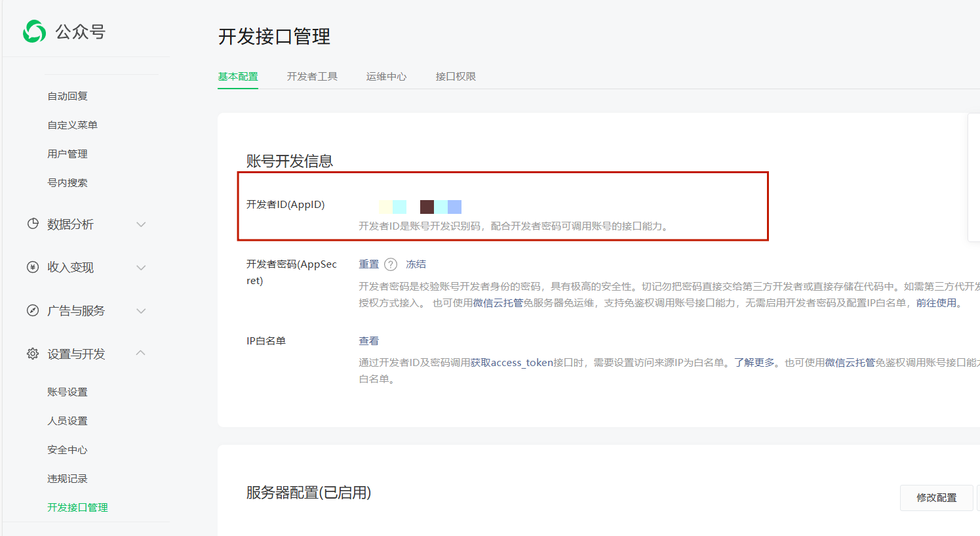
Task: Expand the 数据分析 section chevron
Action: 141,224
